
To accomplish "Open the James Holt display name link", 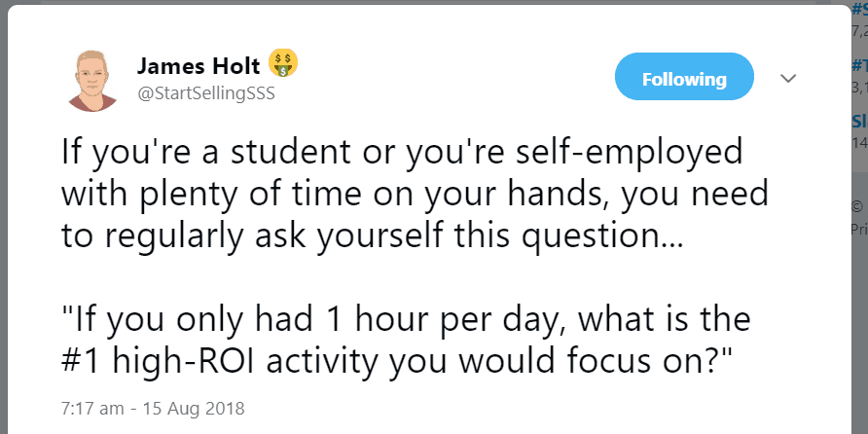I will coord(199,66).
